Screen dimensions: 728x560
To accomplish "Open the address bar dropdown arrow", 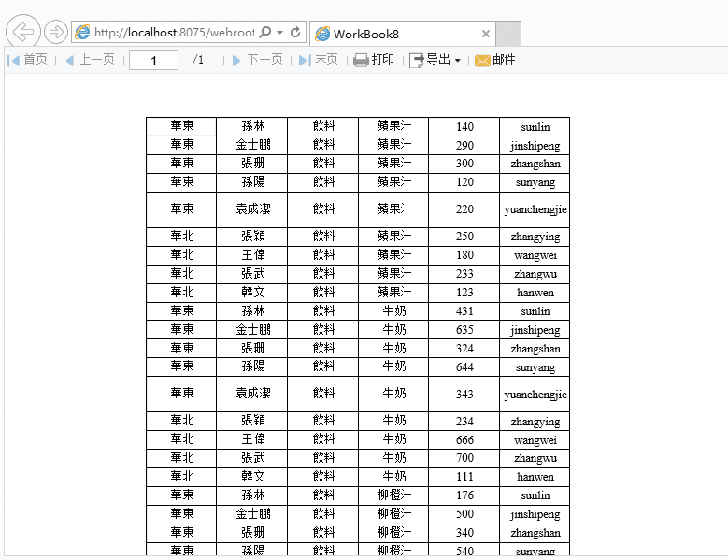I will [280, 33].
